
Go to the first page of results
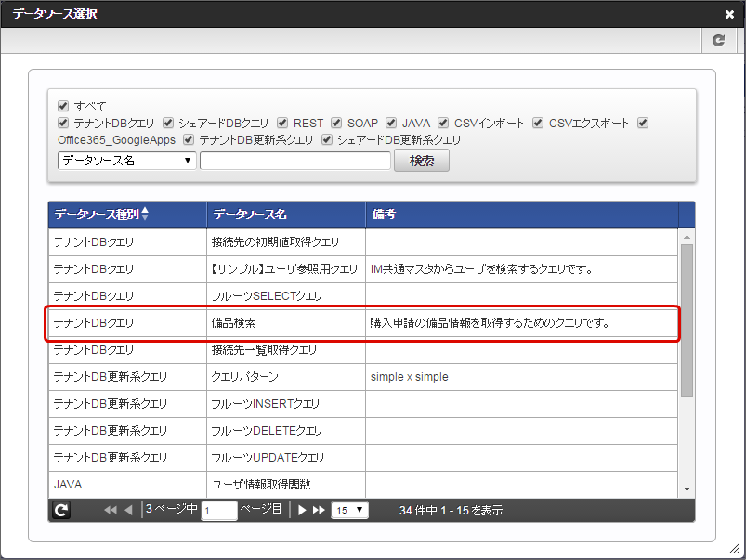pyautogui.click(x=111, y=510)
